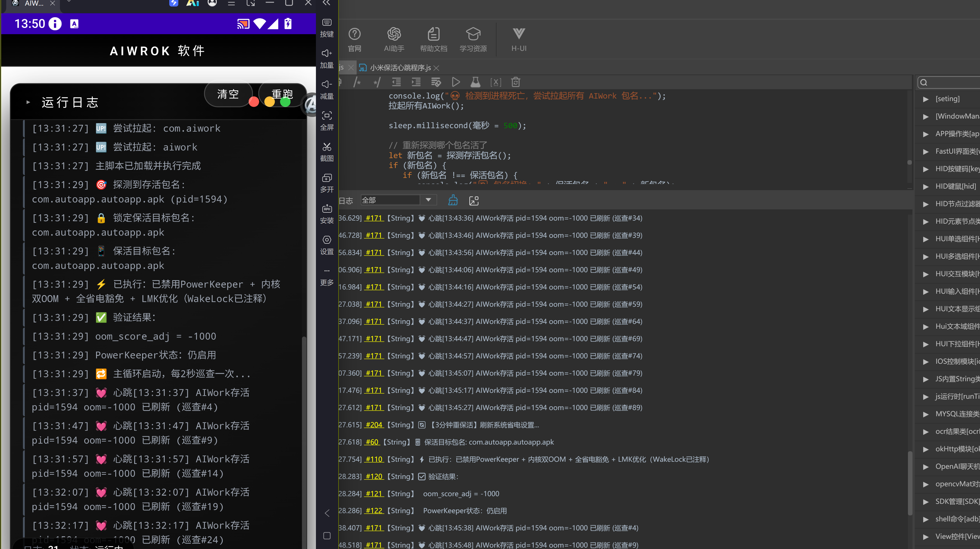Screen dimensions: 980x549
Task: Open 帮助文档 help documentation
Action: click(434, 40)
